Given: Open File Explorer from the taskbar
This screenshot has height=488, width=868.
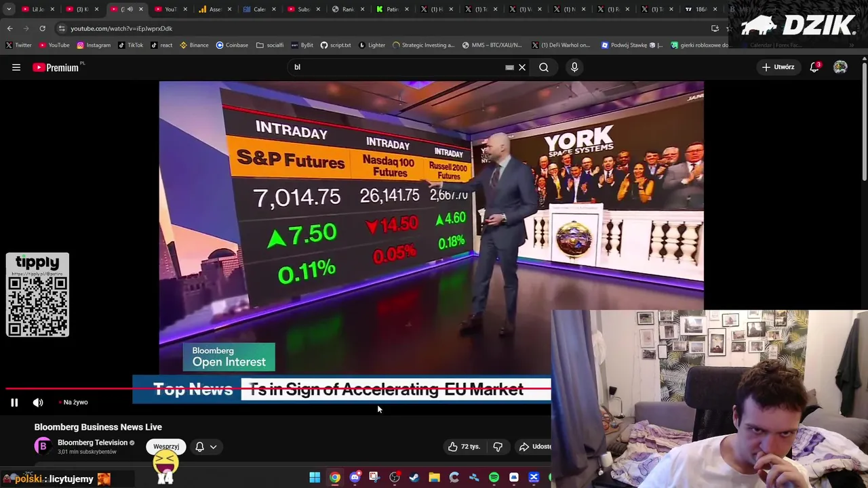Looking at the screenshot, I should click(x=434, y=478).
